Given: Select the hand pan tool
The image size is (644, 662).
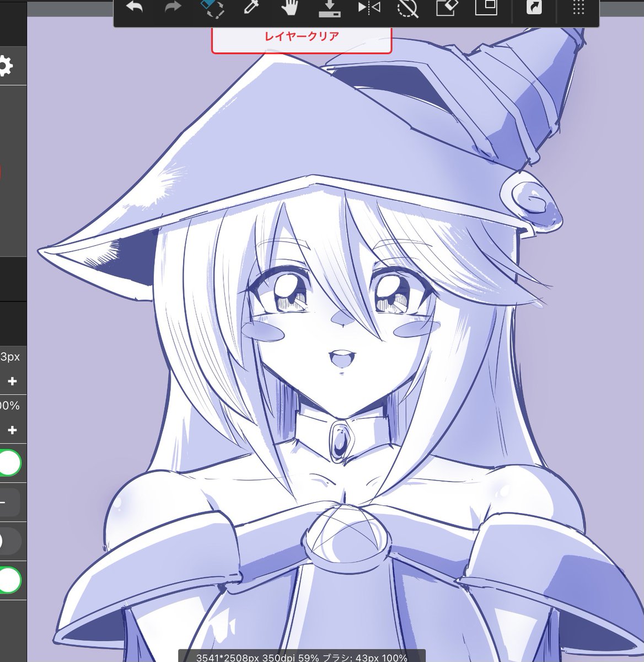Looking at the screenshot, I should (290, 8).
